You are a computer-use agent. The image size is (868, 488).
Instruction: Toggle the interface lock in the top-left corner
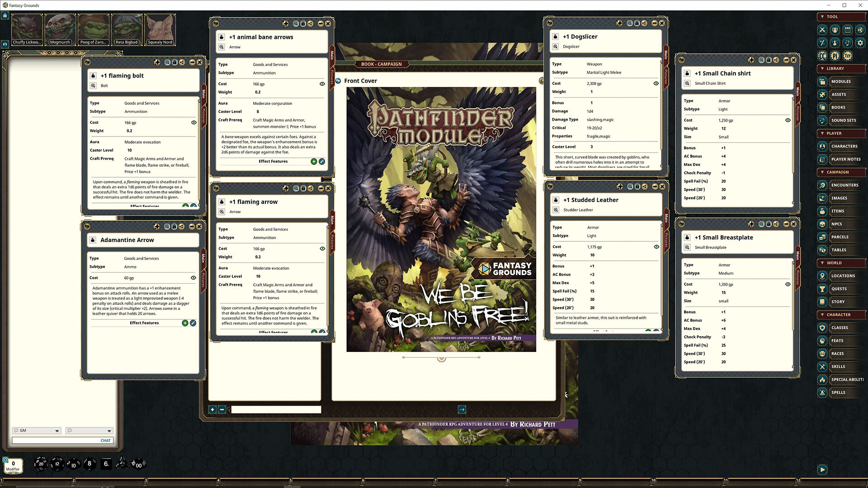[x=5, y=15]
